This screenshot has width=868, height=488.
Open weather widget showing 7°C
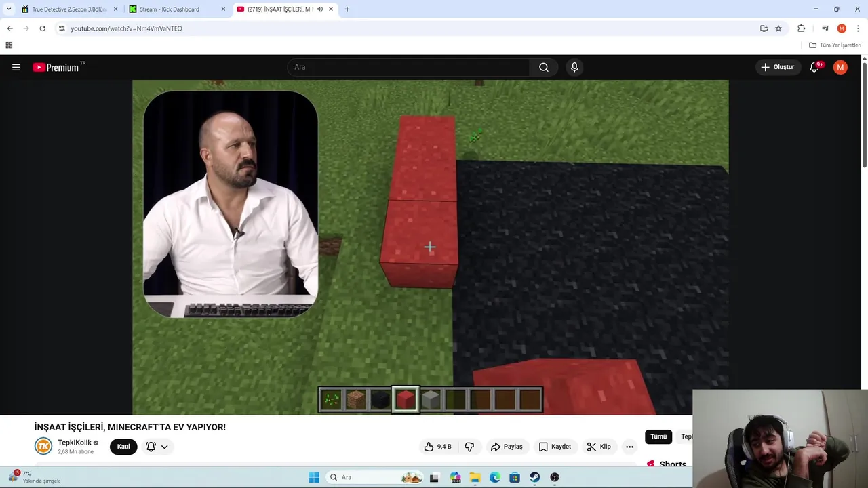pyautogui.click(x=34, y=477)
